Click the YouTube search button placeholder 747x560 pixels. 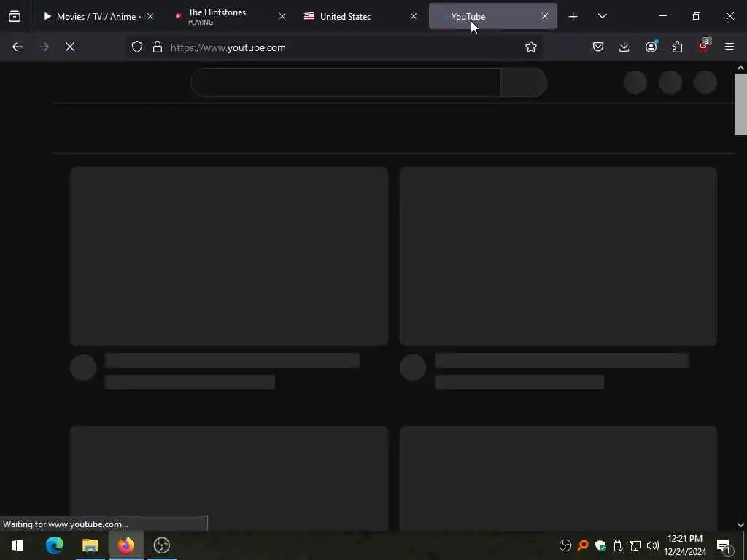(524, 82)
